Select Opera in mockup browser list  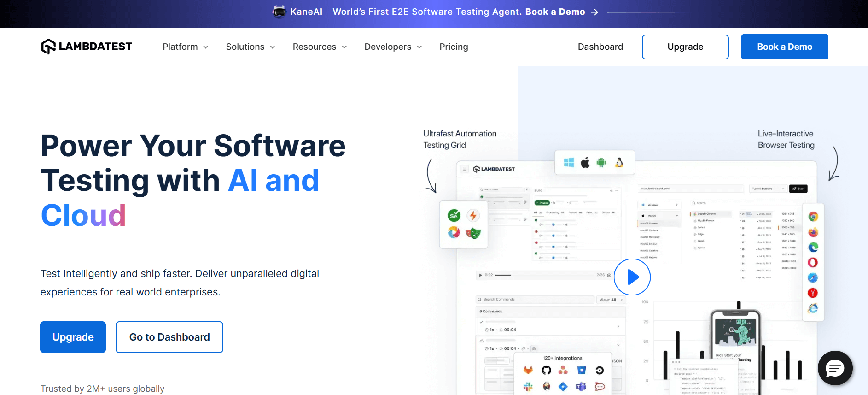[x=699, y=248]
